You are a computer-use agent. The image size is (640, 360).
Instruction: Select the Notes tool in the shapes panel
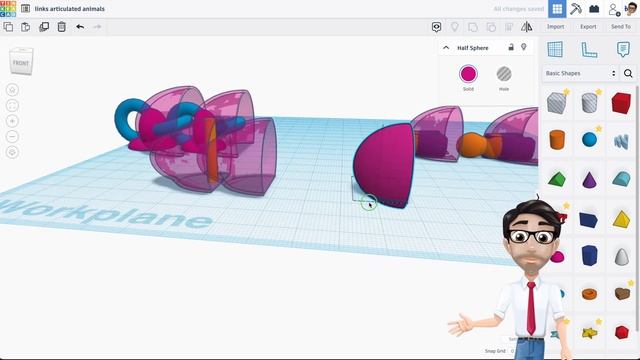[x=623, y=49]
